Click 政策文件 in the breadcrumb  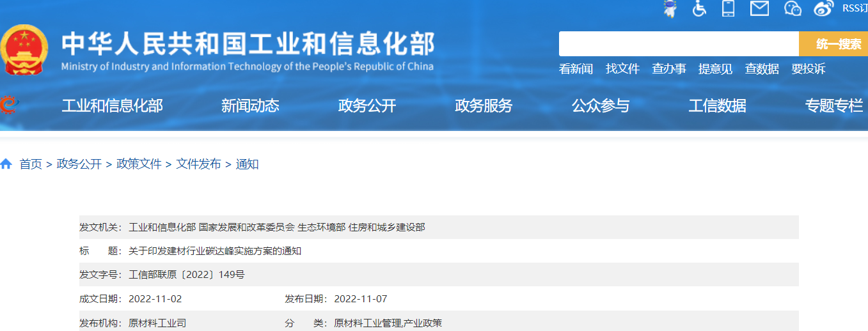click(x=139, y=164)
